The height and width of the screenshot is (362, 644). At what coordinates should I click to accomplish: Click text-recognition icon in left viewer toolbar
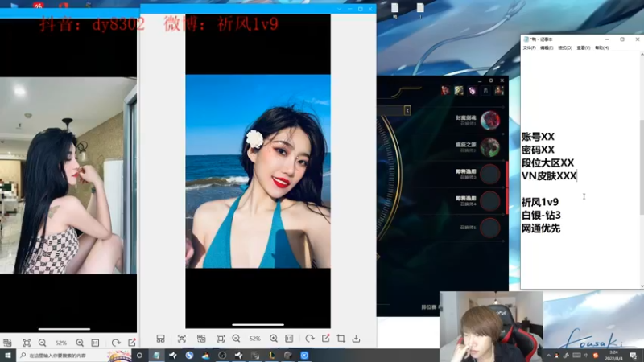[7, 343]
